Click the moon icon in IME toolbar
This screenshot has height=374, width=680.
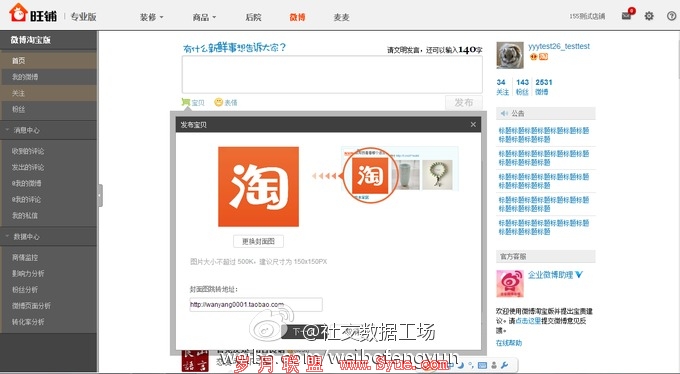[x=461, y=365]
